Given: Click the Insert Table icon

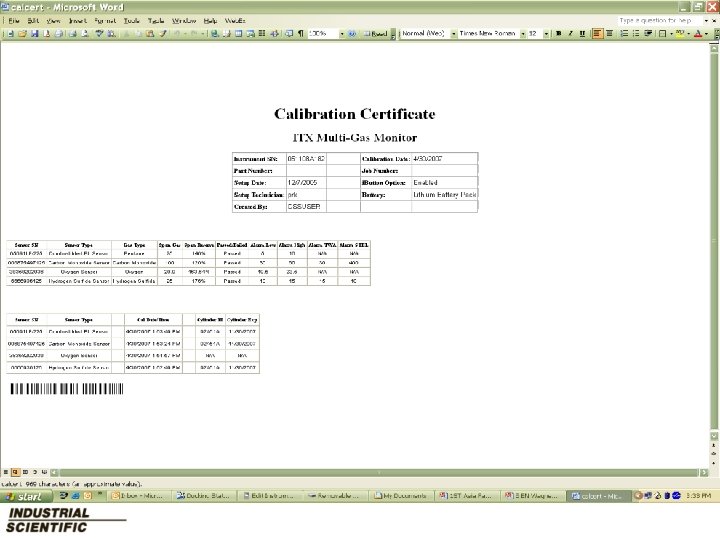Looking at the screenshot, I should 239,34.
